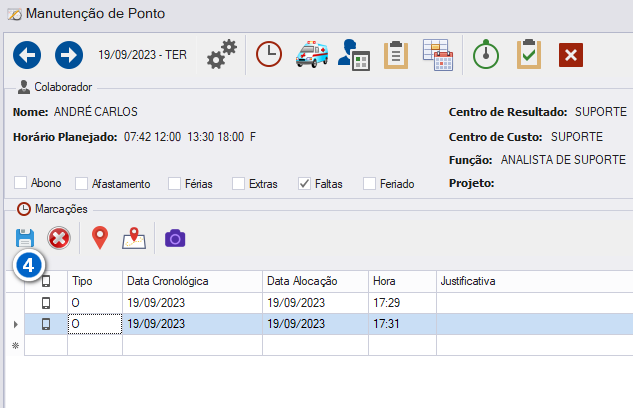Image resolution: width=633 pixels, height=408 pixels.
Task: Delete marking with red circle X icon
Action: pyautogui.click(x=59, y=238)
